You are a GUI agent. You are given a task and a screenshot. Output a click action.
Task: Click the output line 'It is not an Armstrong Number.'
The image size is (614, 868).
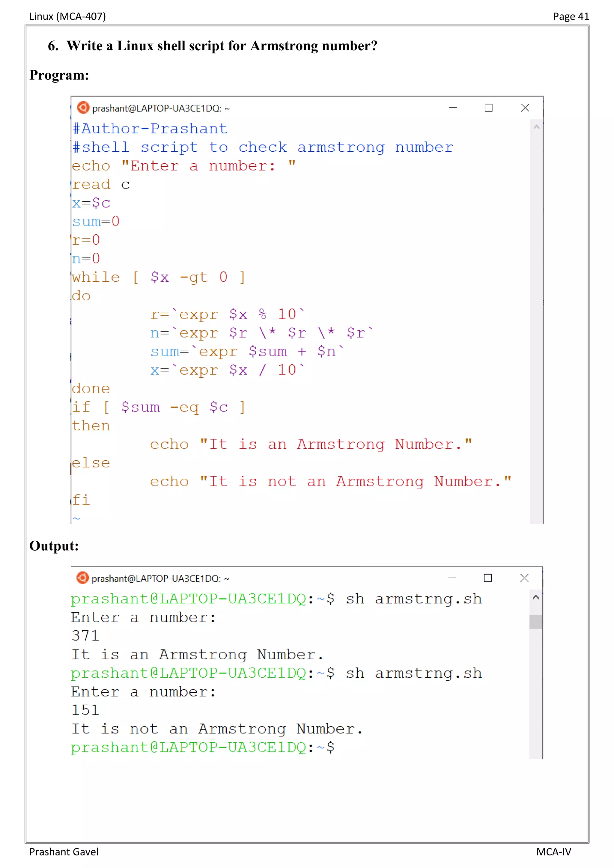click(x=217, y=729)
